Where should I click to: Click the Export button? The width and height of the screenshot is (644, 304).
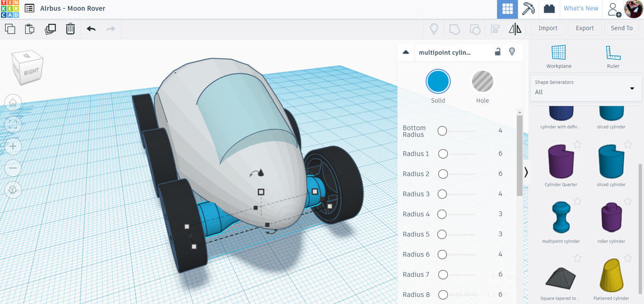[x=584, y=28]
